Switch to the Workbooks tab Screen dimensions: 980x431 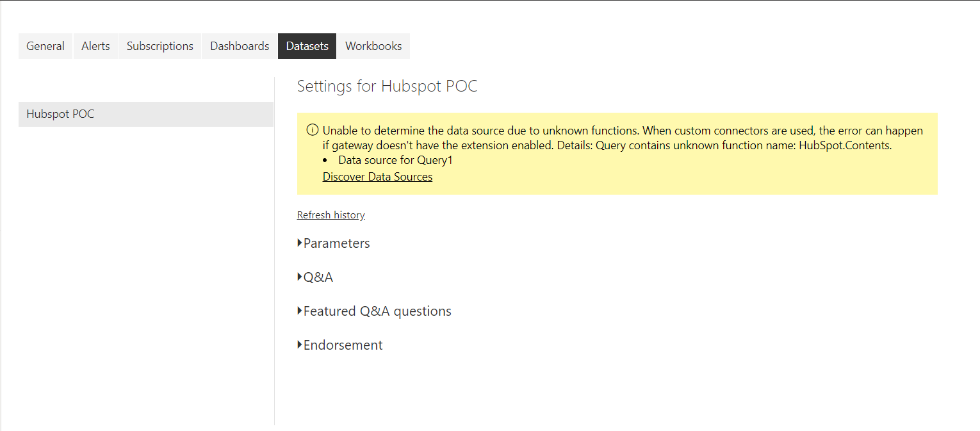coord(373,45)
